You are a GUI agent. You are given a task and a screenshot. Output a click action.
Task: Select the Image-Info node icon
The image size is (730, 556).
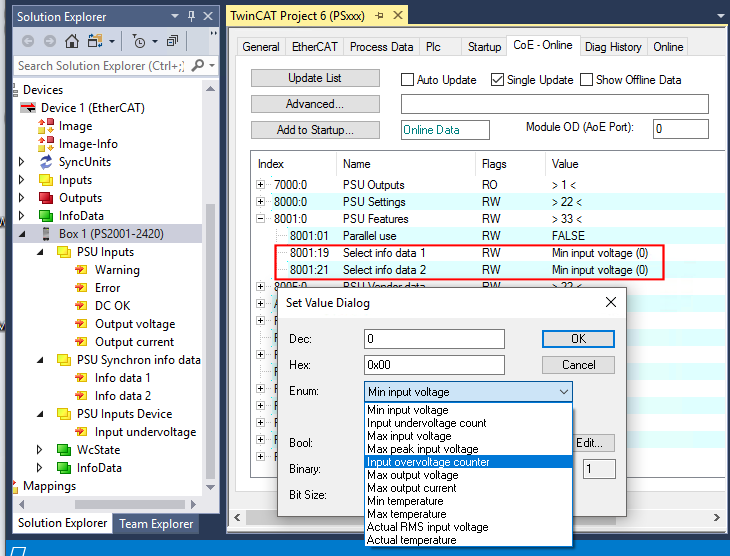click(46, 144)
